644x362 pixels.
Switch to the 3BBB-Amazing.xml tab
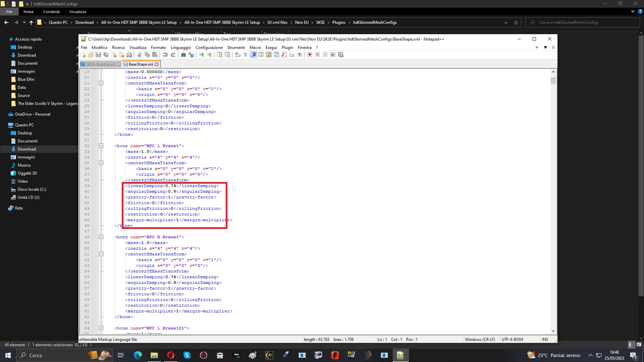(x=100, y=64)
